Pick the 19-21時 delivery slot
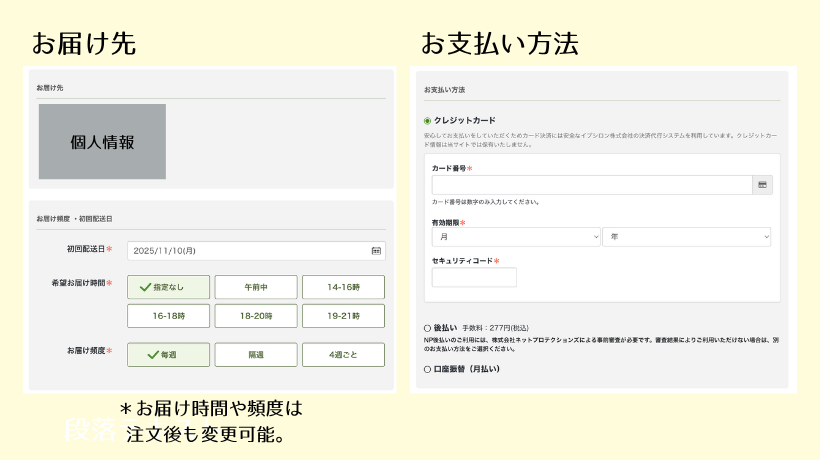820x460 pixels. [343, 316]
